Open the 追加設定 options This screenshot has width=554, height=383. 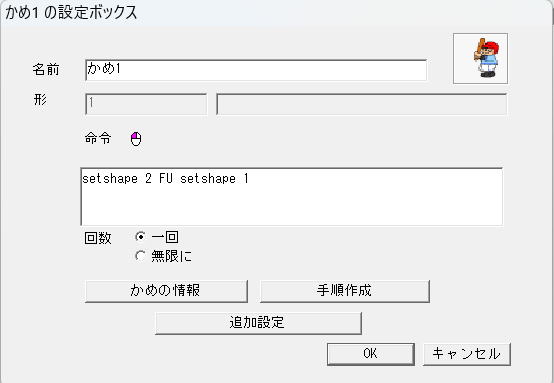pos(258,323)
